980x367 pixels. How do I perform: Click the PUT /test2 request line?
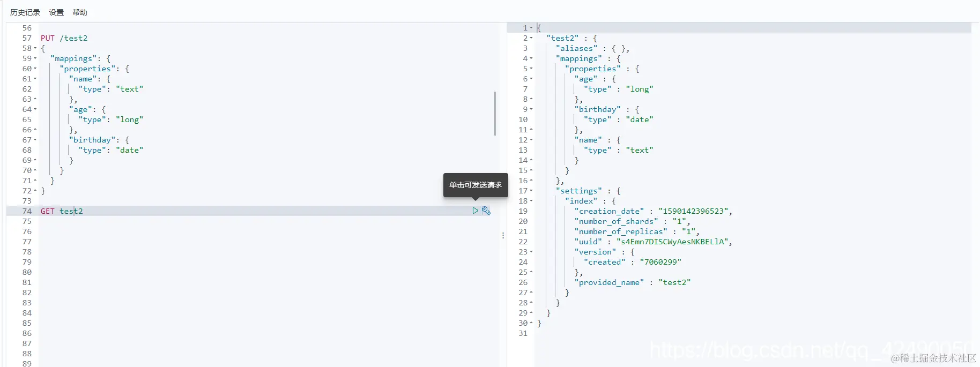tap(64, 38)
